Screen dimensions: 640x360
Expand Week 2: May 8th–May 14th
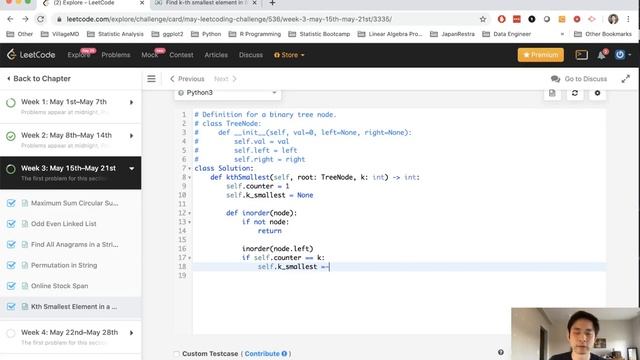[x=131, y=136]
